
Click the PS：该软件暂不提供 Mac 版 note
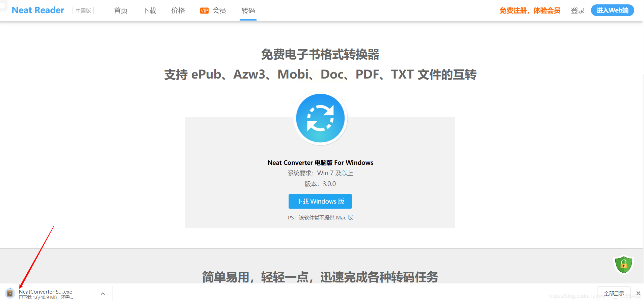coord(320,218)
